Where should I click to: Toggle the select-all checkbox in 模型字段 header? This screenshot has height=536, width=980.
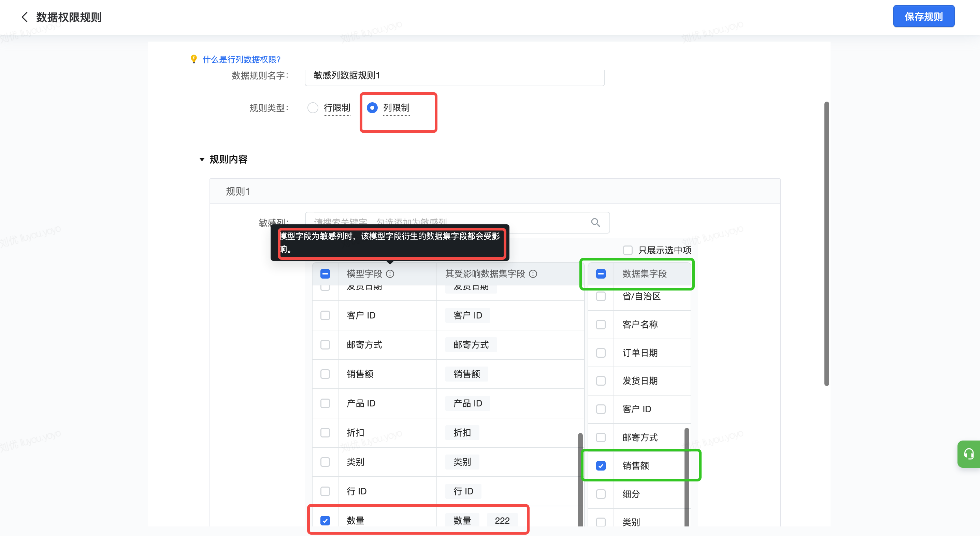(x=325, y=274)
